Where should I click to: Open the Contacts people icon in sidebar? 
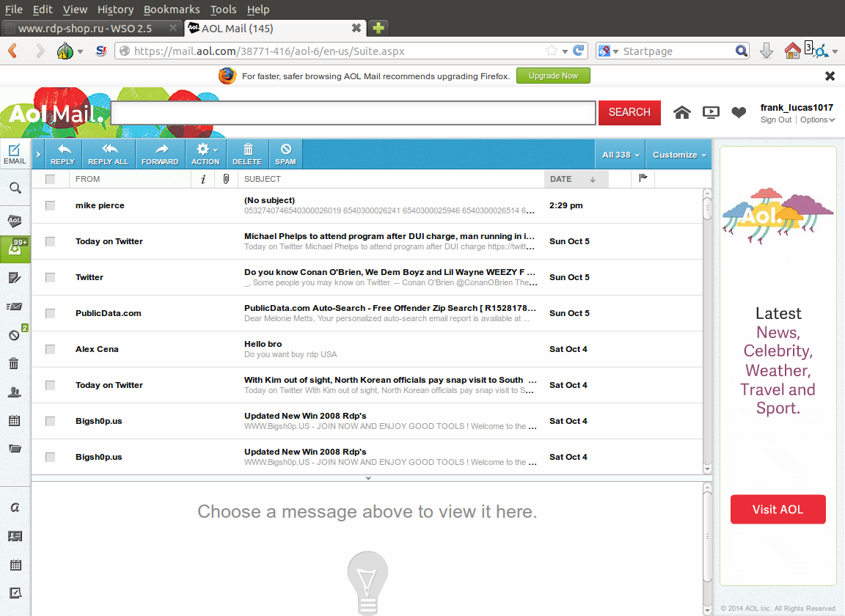click(x=15, y=392)
